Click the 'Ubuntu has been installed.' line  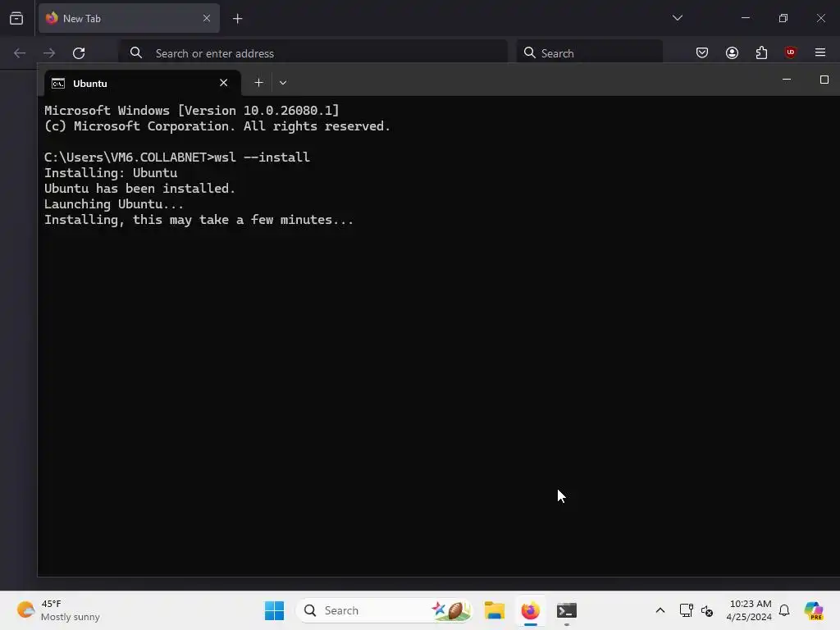coord(139,189)
